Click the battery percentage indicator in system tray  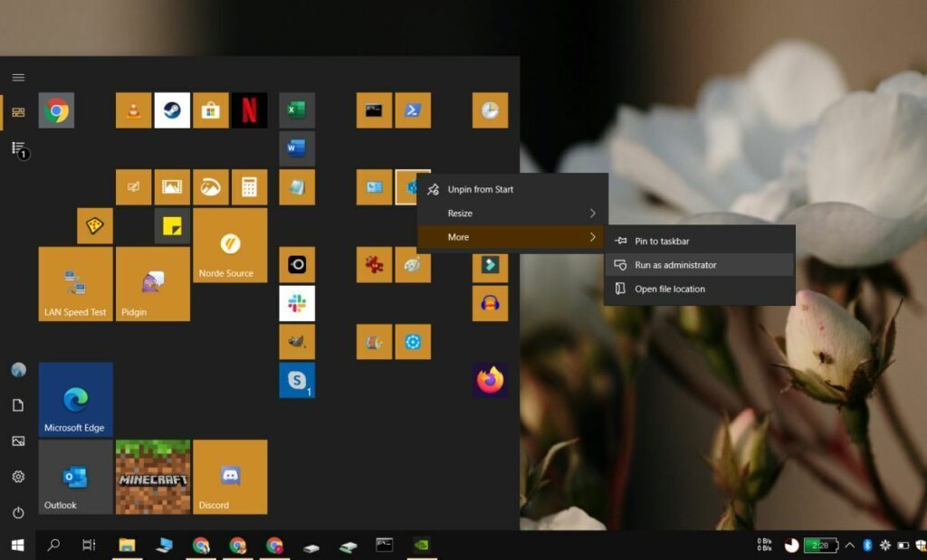click(821, 546)
